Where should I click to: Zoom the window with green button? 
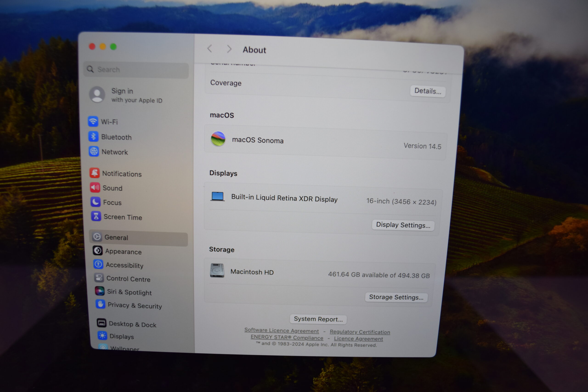tap(113, 47)
